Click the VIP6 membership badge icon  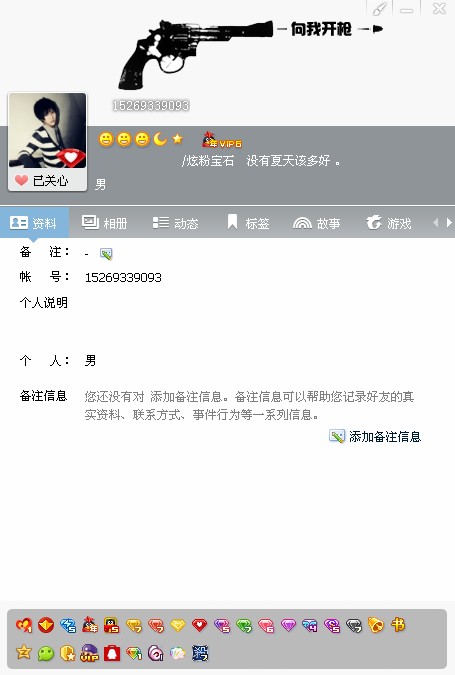click(222, 140)
